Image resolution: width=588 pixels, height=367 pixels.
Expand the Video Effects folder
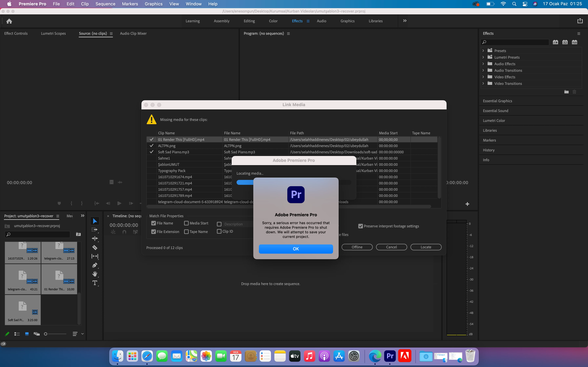point(483,77)
